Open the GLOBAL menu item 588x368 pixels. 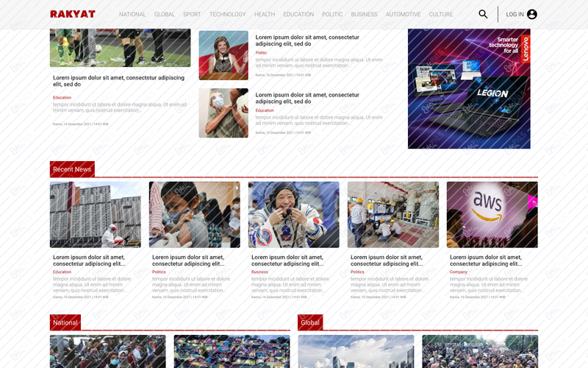tap(165, 14)
